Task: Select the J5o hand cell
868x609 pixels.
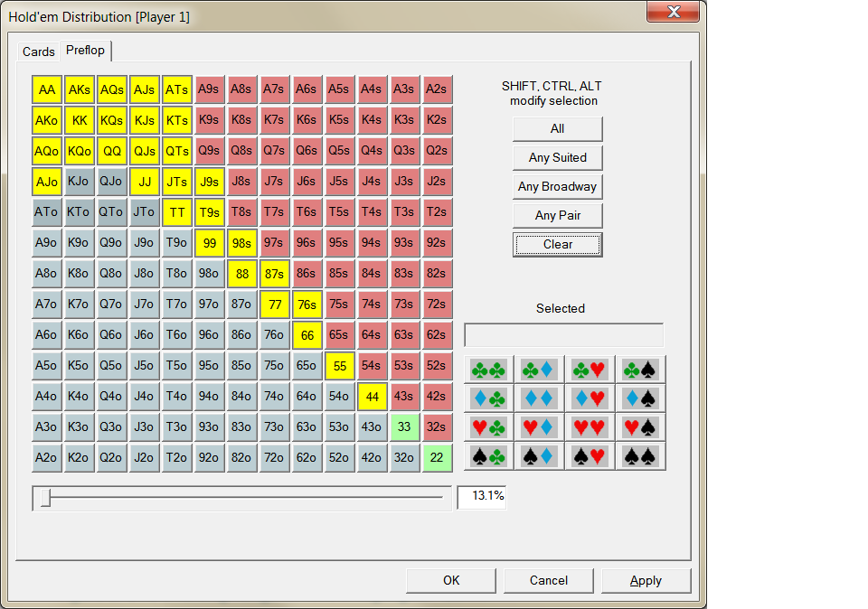Action: coord(144,366)
